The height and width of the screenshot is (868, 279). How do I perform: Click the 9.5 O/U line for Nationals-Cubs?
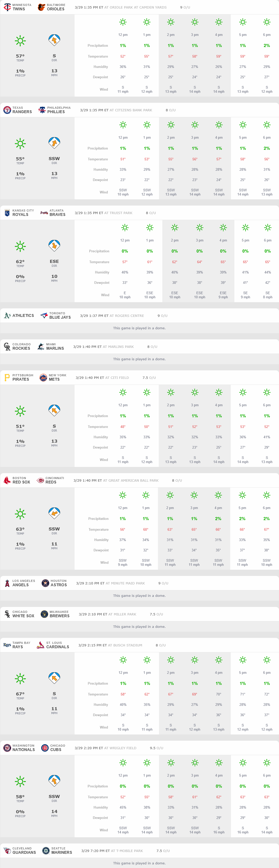156,748
